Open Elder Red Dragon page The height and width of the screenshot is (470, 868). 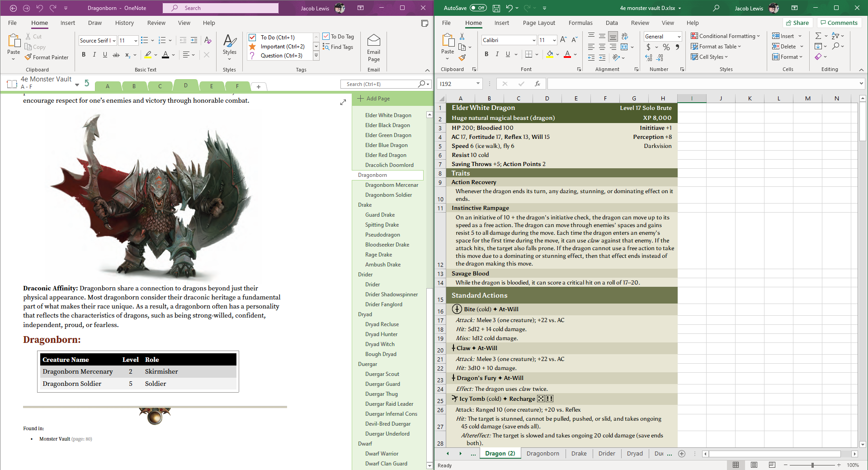coord(386,155)
